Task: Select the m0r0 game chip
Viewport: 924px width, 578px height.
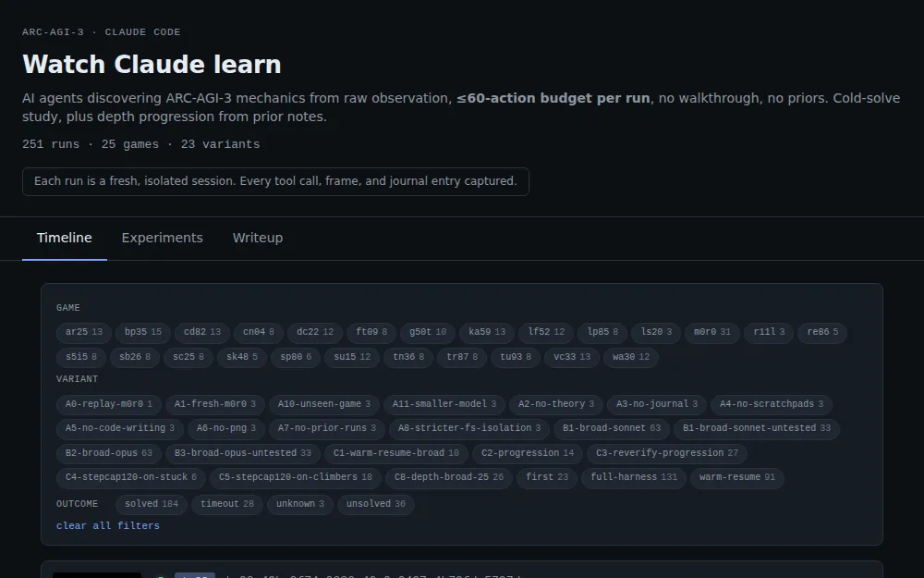Action: [711, 333]
